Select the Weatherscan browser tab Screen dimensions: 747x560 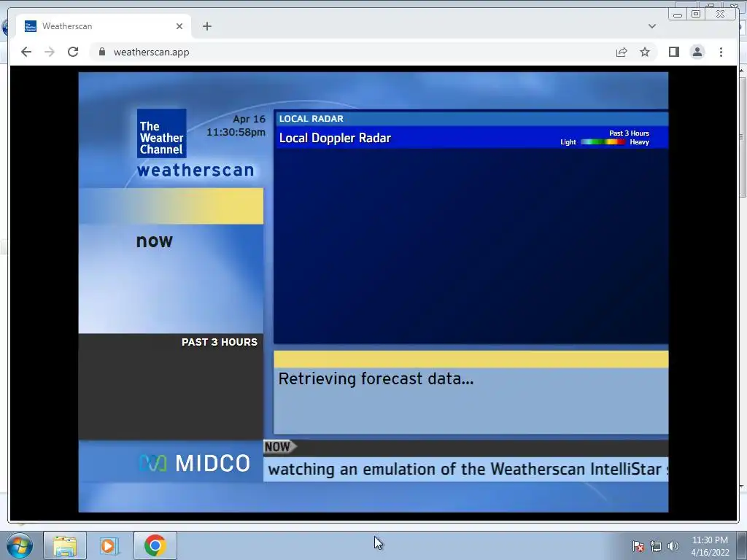coord(104,26)
